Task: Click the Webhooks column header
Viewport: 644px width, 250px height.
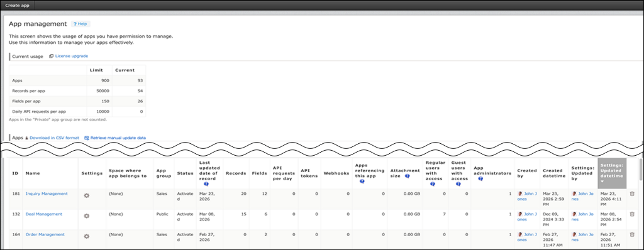Action: tap(336, 173)
